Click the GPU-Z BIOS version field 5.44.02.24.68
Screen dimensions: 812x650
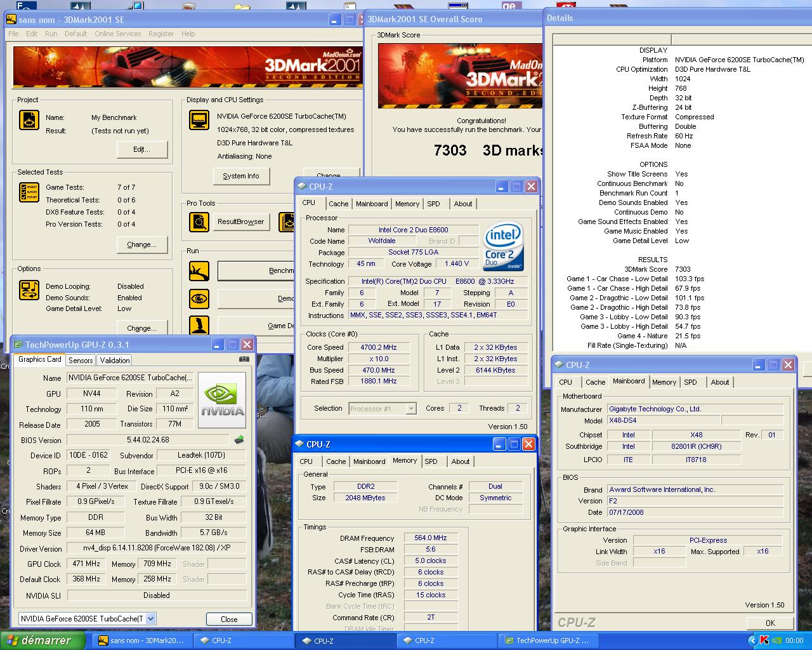point(148,439)
